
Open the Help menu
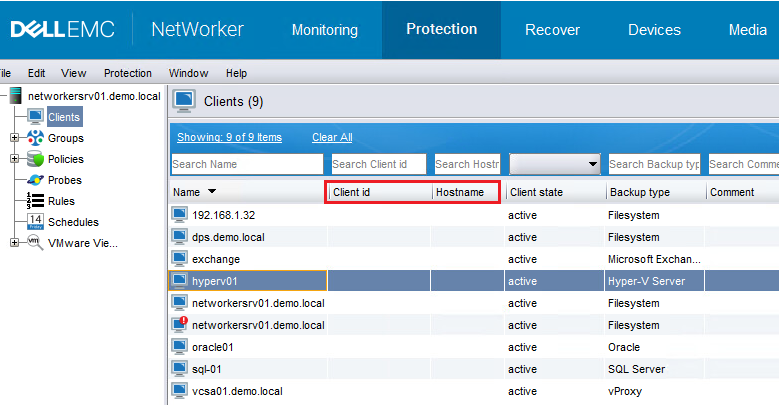pos(236,73)
